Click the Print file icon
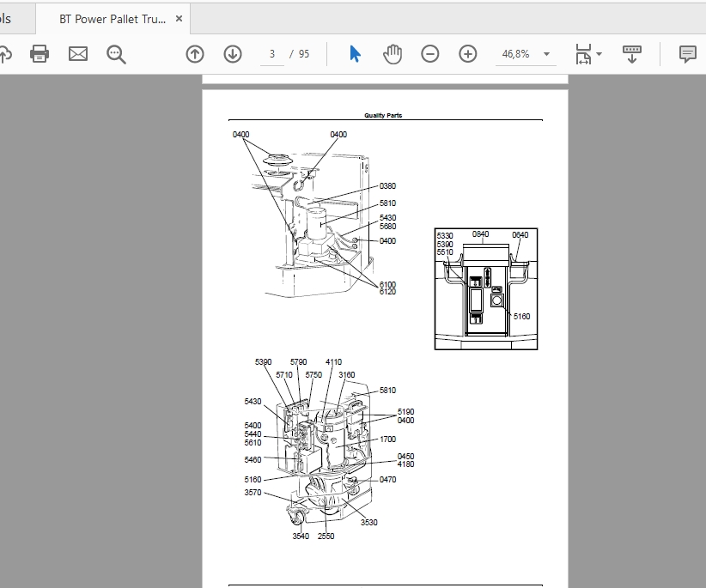Screen dimensions: 706x588 [x=40, y=54]
